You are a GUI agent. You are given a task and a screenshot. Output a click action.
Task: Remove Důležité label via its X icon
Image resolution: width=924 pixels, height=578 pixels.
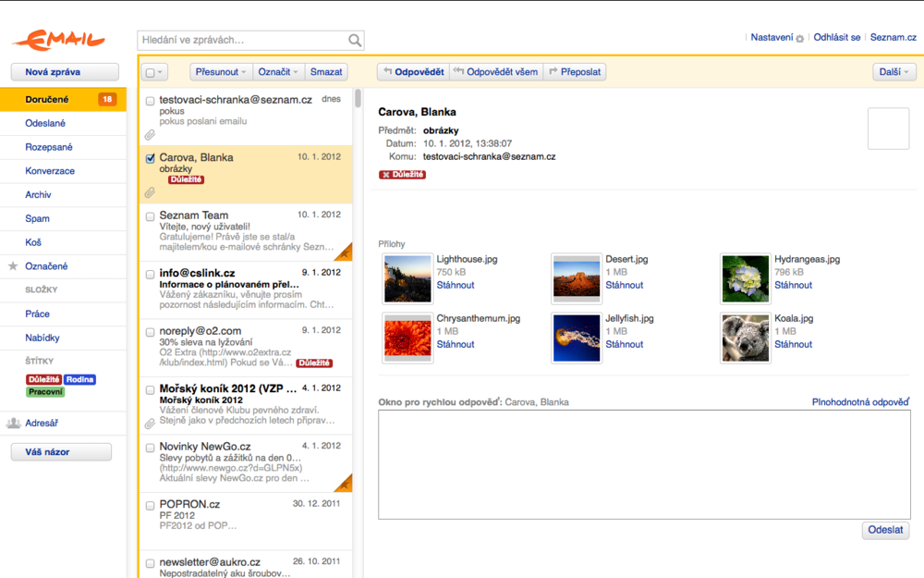point(386,175)
